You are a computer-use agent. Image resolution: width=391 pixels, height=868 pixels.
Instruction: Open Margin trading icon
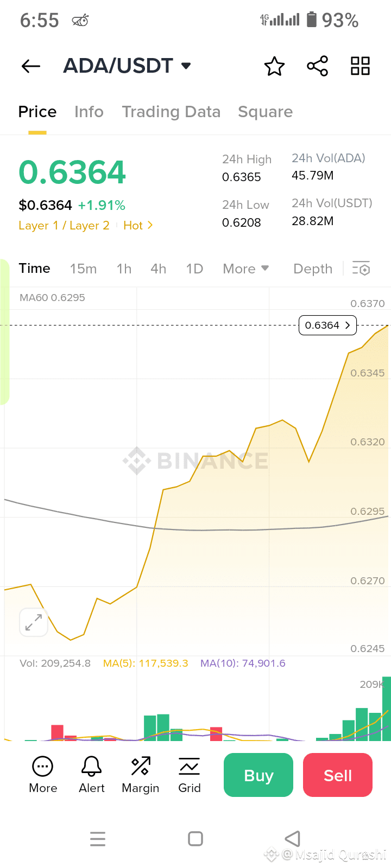141,767
